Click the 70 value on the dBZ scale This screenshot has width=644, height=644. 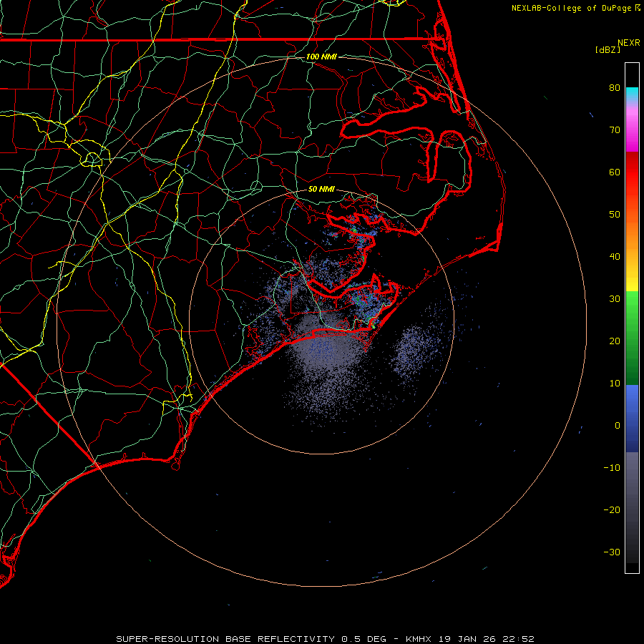click(615, 130)
